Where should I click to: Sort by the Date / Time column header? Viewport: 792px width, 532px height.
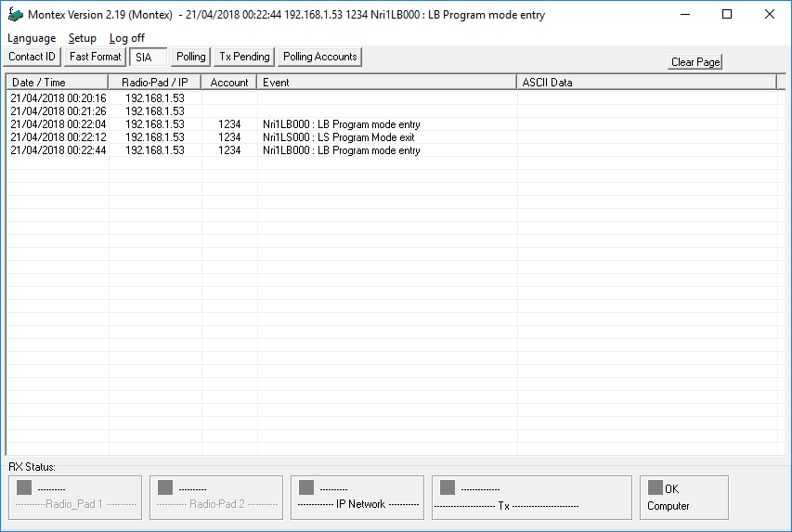58,83
